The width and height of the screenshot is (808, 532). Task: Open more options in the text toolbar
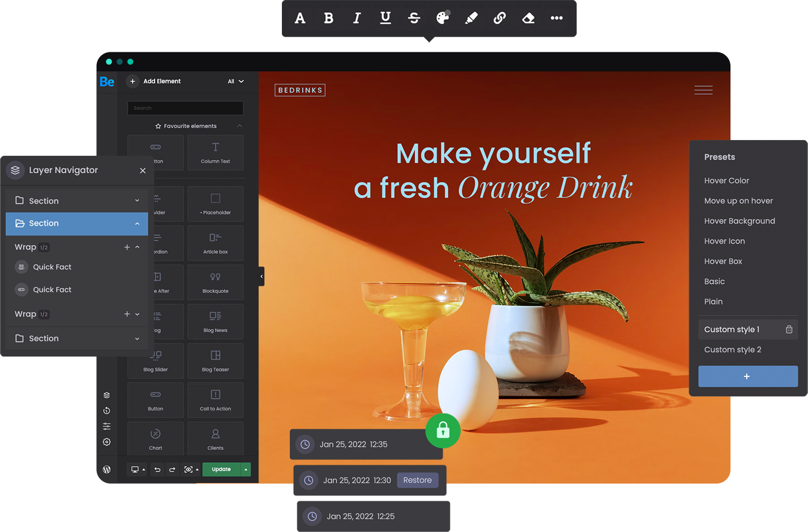(556, 19)
